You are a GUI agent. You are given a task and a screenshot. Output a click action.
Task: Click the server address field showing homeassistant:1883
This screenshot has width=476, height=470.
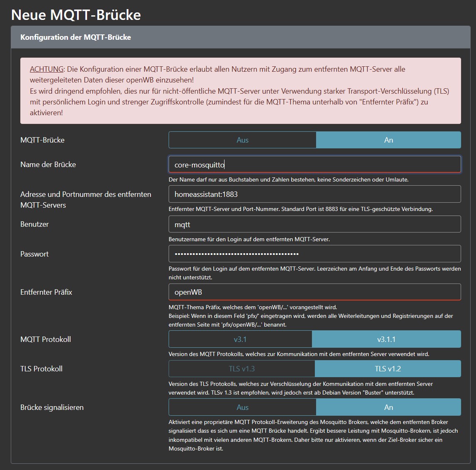click(314, 194)
